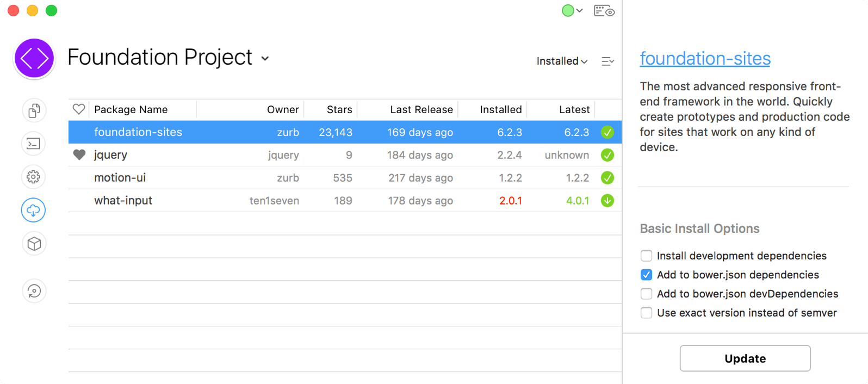Check Add to bower.json devDependencies
868x384 pixels.
pos(646,294)
